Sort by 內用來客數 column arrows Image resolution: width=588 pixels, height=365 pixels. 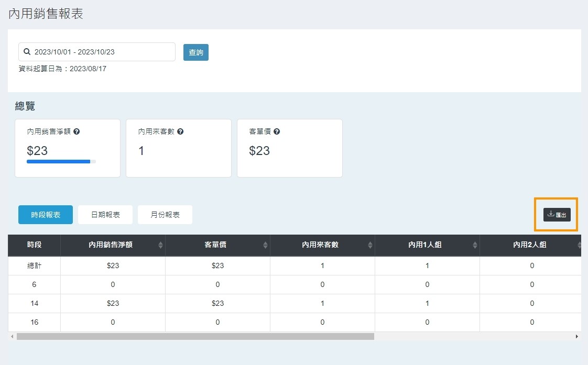coord(370,245)
